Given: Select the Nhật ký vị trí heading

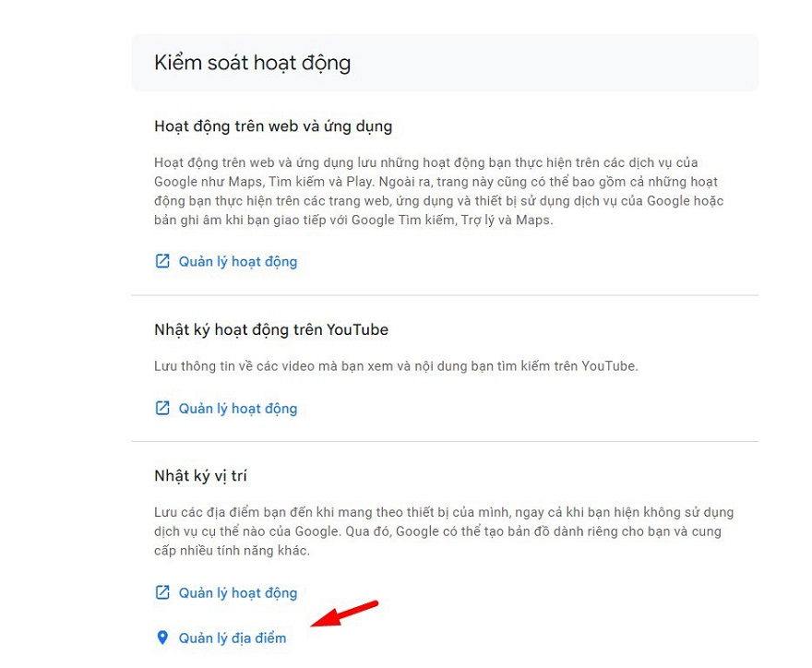Looking at the screenshot, I should 200,476.
